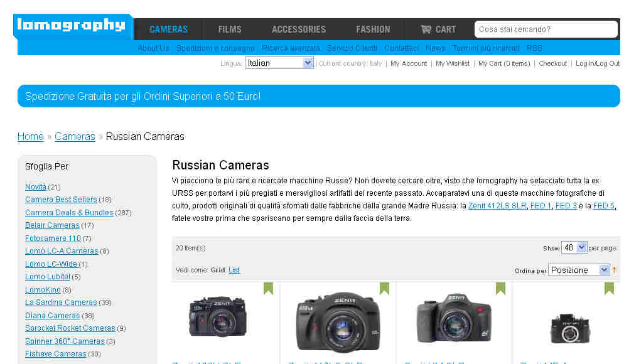This screenshot has height=364, width=624.
Task: Open Camera Deals & Bundles category
Action: pos(69,212)
